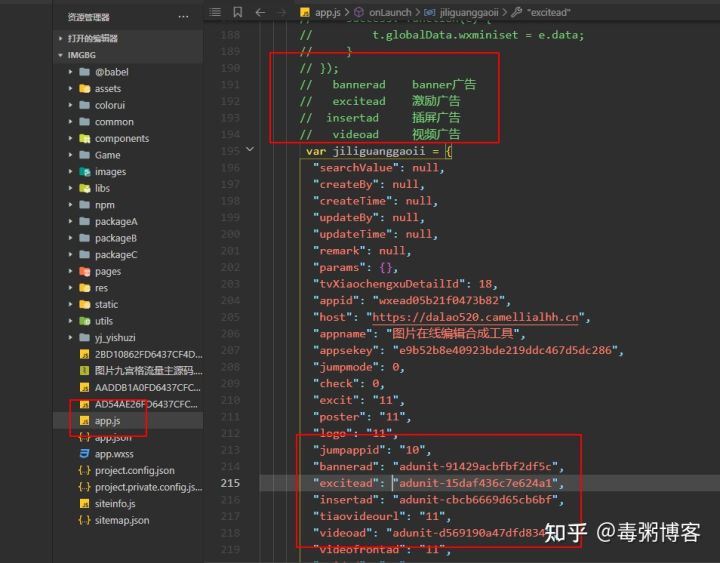Click the libs folder icon
The image size is (720, 563).
pyautogui.click(x=84, y=188)
